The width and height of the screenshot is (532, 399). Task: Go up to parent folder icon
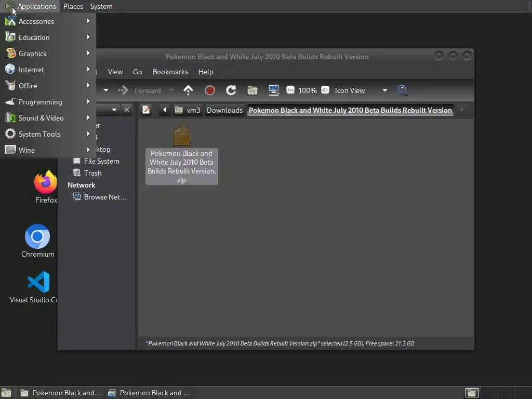click(188, 90)
